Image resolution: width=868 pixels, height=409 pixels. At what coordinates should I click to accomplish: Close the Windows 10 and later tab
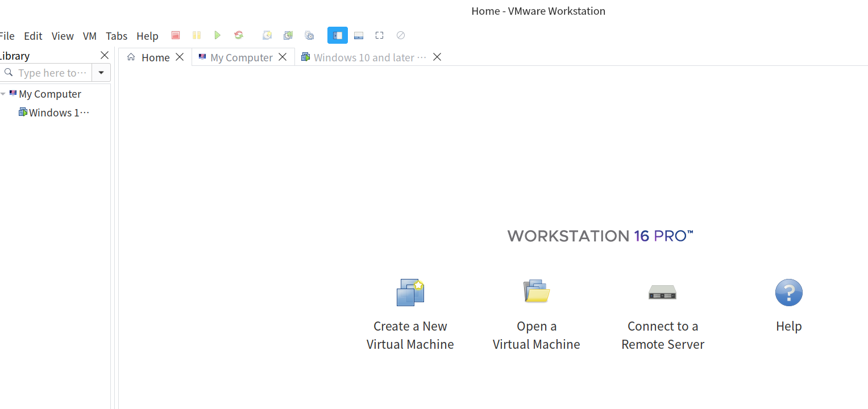click(437, 57)
